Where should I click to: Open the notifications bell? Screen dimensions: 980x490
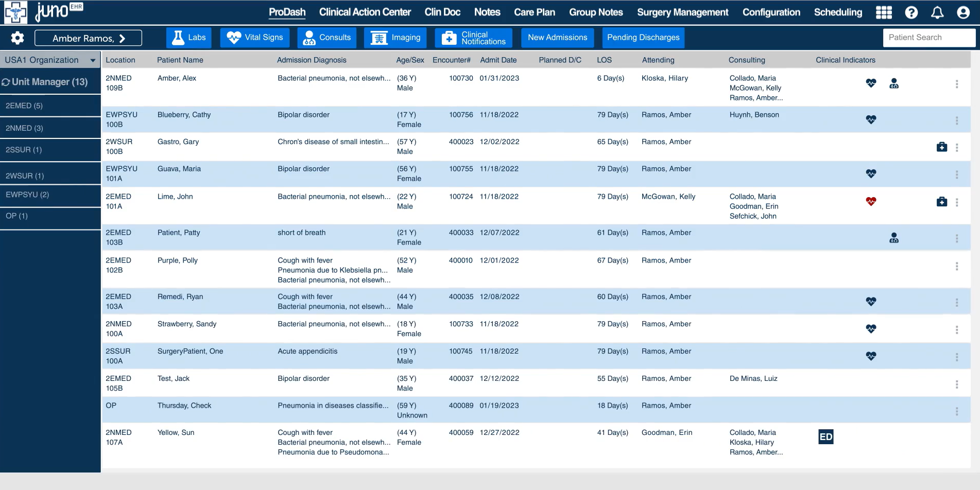[937, 12]
